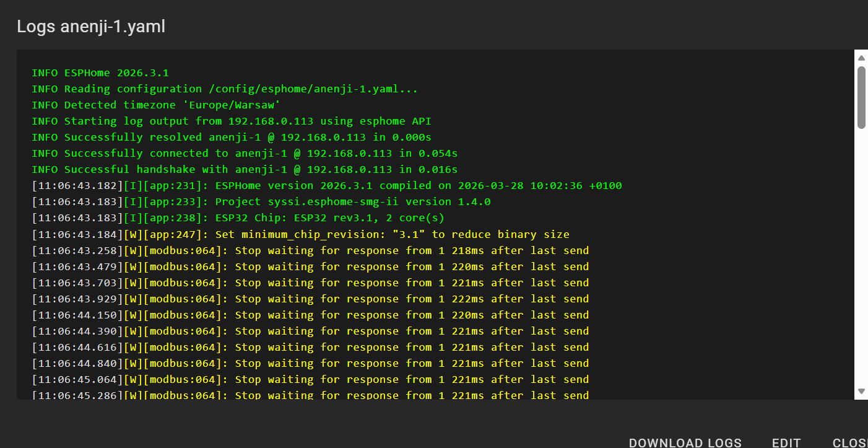The image size is (868, 448).
Task: Select the Detected timezone 'Europe/Warsaw' line
Action: pyautogui.click(x=156, y=105)
